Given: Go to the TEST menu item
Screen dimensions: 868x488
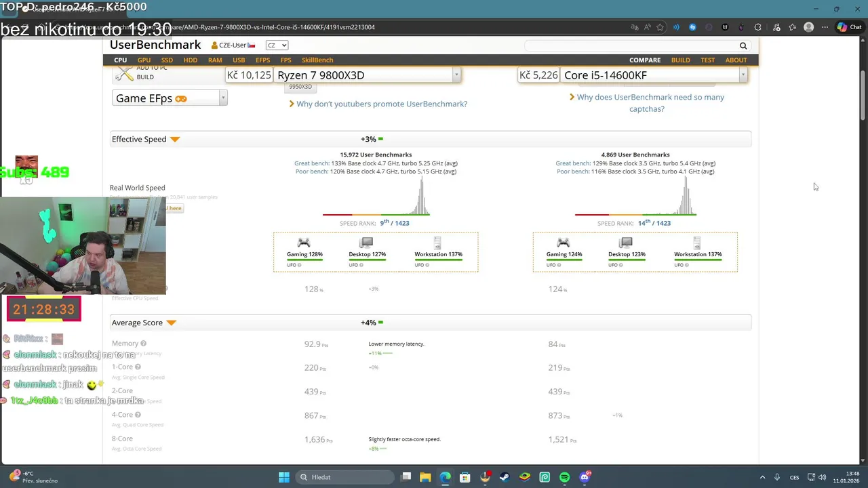Looking at the screenshot, I should point(707,60).
